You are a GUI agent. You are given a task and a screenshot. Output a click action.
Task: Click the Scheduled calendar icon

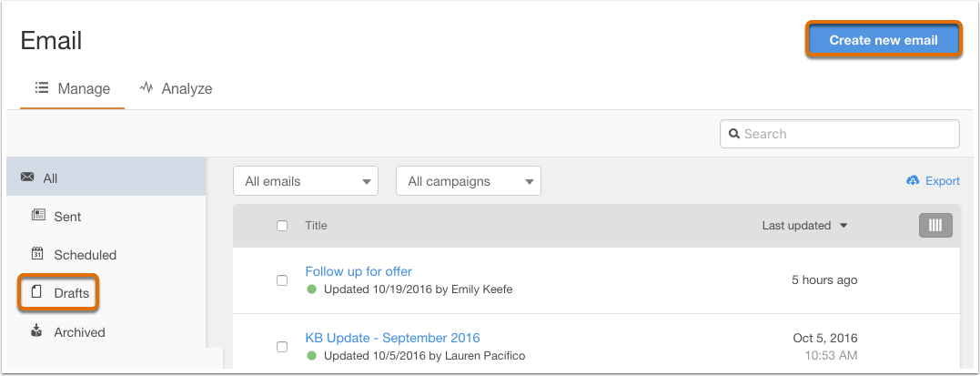(37, 254)
